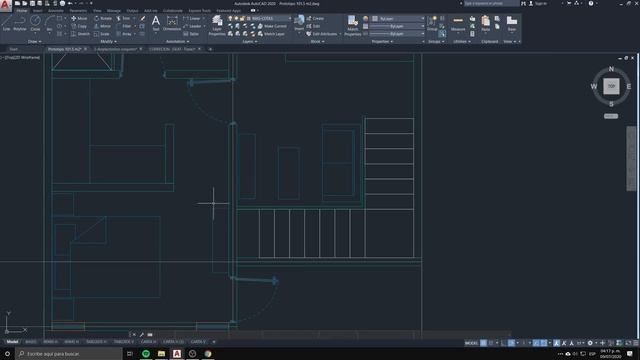Click the TOP face of the ViewCube

pyautogui.click(x=611, y=86)
